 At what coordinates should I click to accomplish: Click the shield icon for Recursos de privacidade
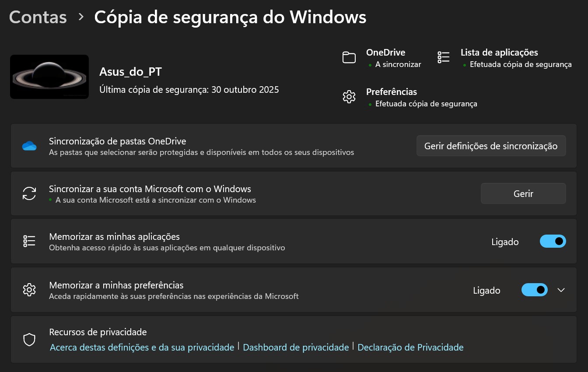pyautogui.click(x=29, y=339)
